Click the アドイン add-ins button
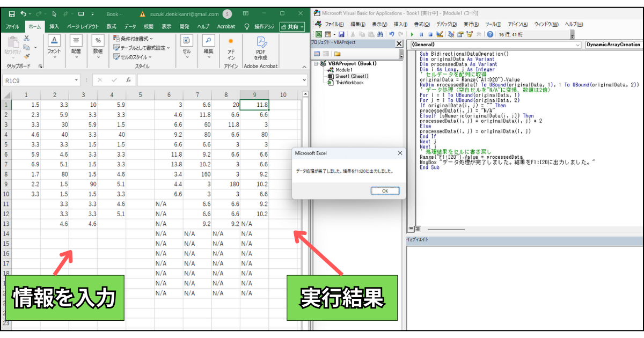 231,48
